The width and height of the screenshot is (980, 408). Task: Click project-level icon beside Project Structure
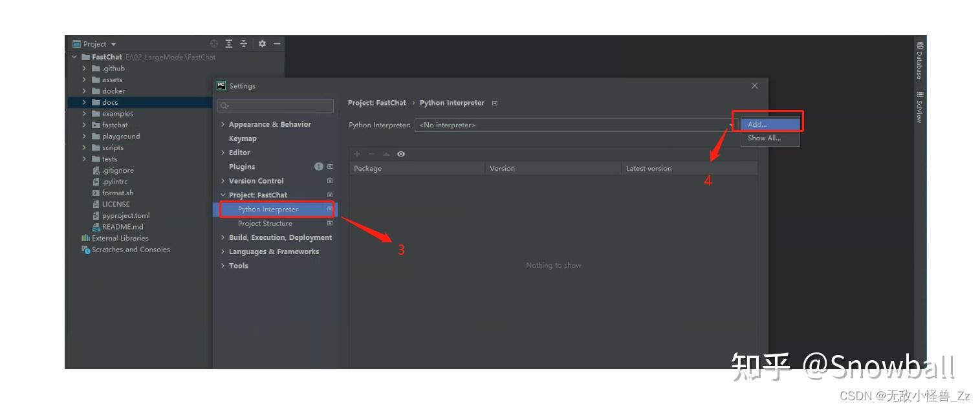(x=330, y=224)
